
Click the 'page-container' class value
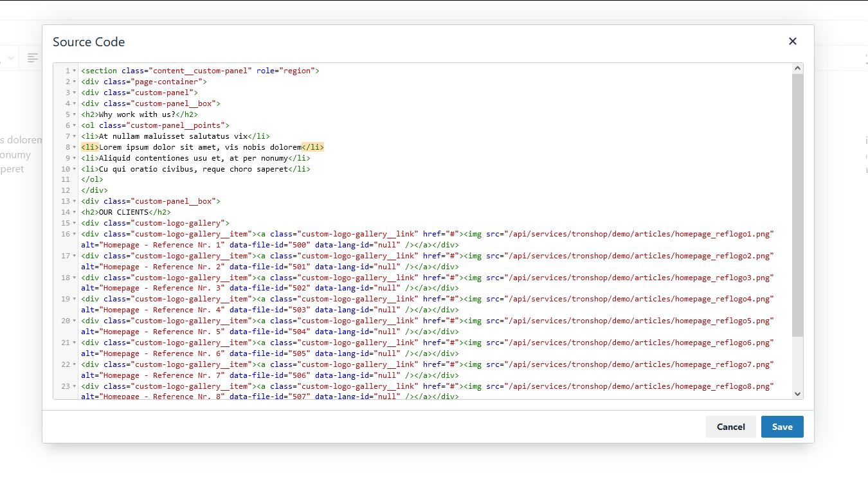167,82
